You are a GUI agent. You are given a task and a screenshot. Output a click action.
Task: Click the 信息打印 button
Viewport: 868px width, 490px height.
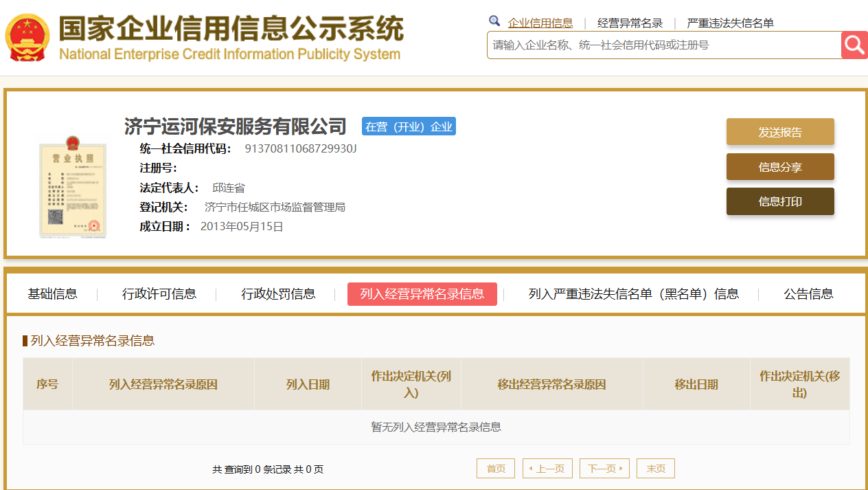(780, 201)
